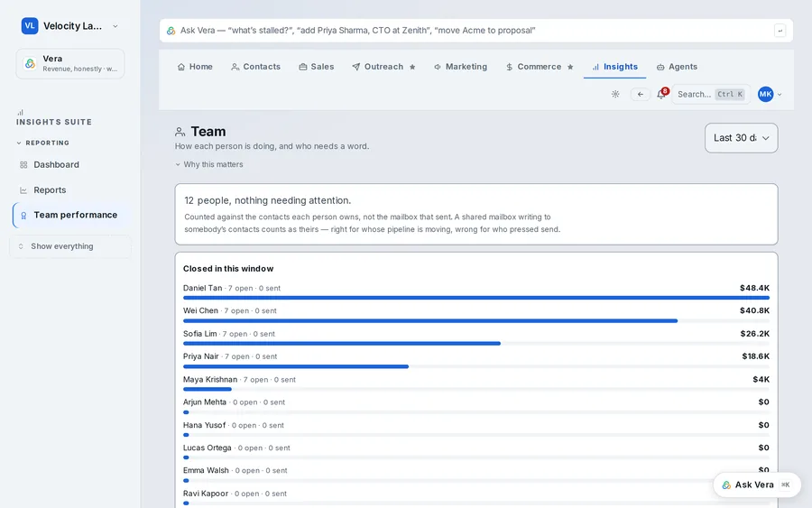Click the Vera assistant logo icon in sidebar
This screenshot has height=508, width=812.
[x=30, y=64]
